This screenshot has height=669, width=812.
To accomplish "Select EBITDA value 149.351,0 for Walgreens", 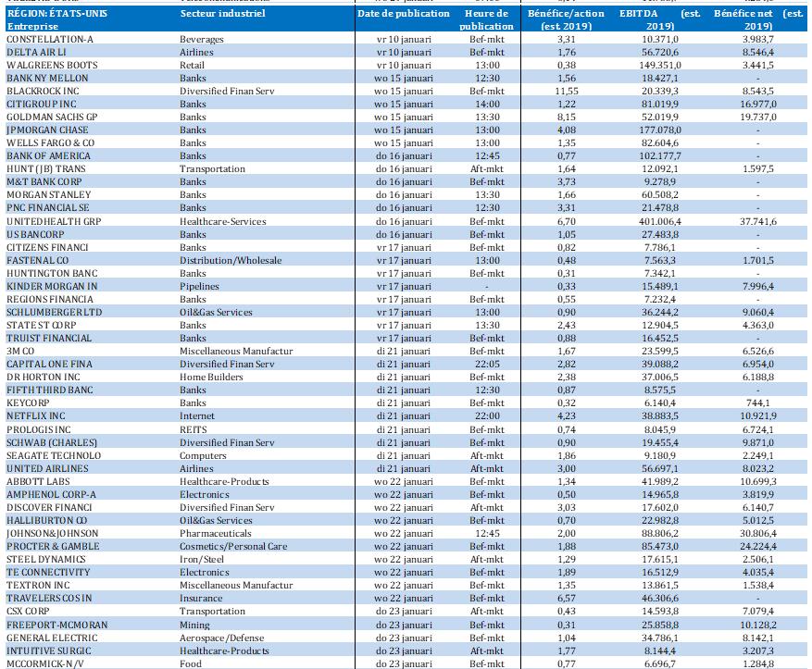I will [660, 65].
